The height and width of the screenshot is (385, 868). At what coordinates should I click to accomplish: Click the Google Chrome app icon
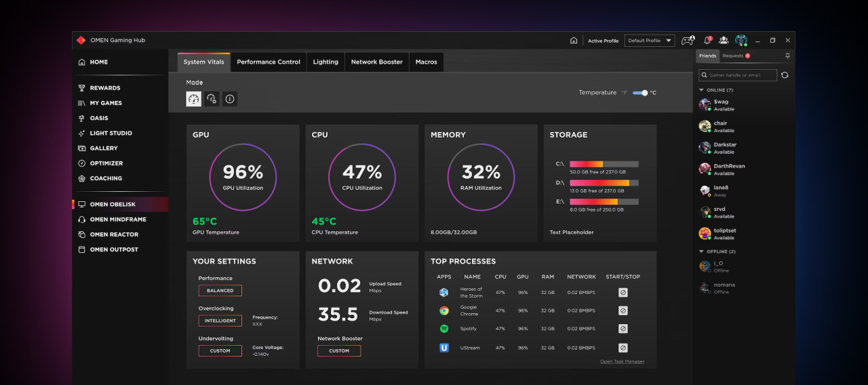pos(443,310)
